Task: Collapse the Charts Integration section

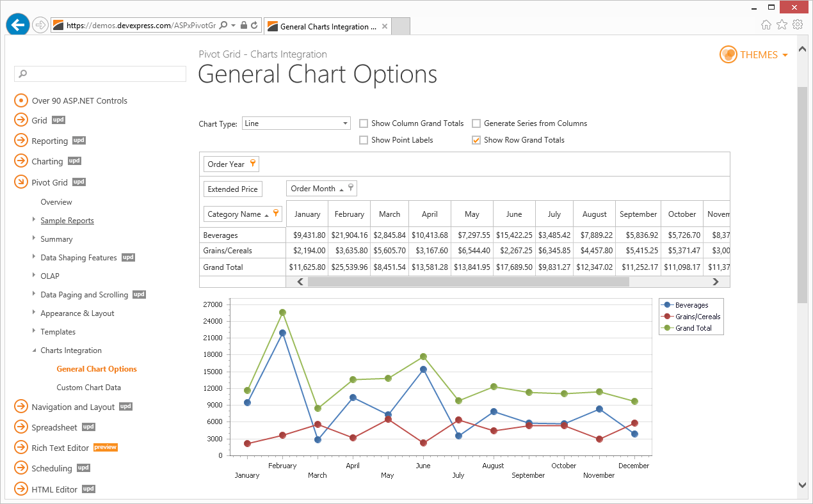Action: click(34, 350)
